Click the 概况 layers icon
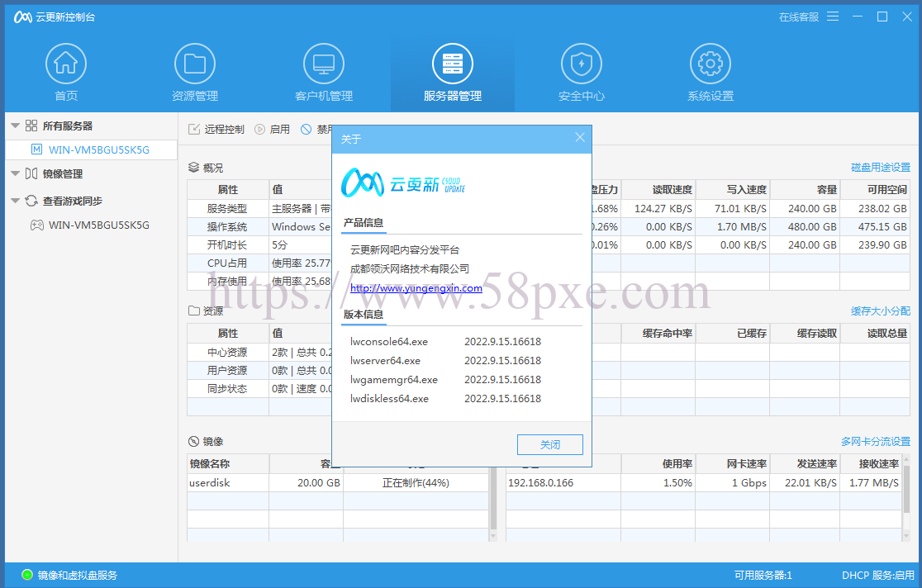This screenshot has width=922, height=588. point(193,168)
